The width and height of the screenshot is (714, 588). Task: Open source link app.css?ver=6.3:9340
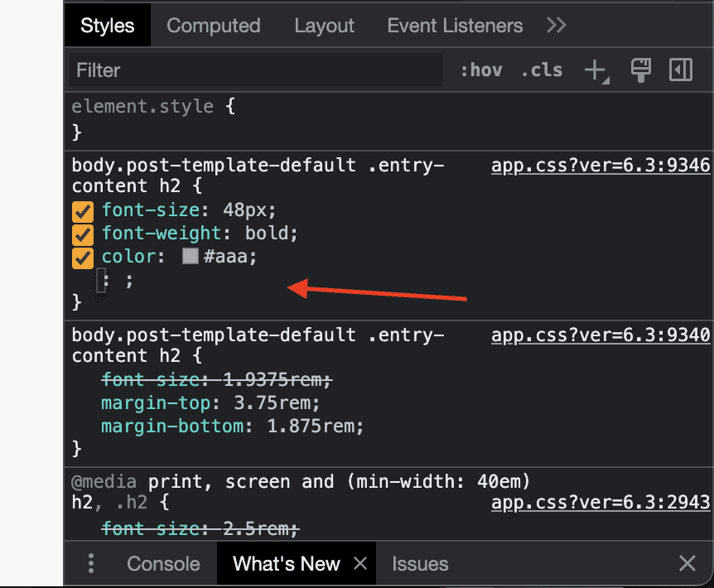click(x=601, y=335)
